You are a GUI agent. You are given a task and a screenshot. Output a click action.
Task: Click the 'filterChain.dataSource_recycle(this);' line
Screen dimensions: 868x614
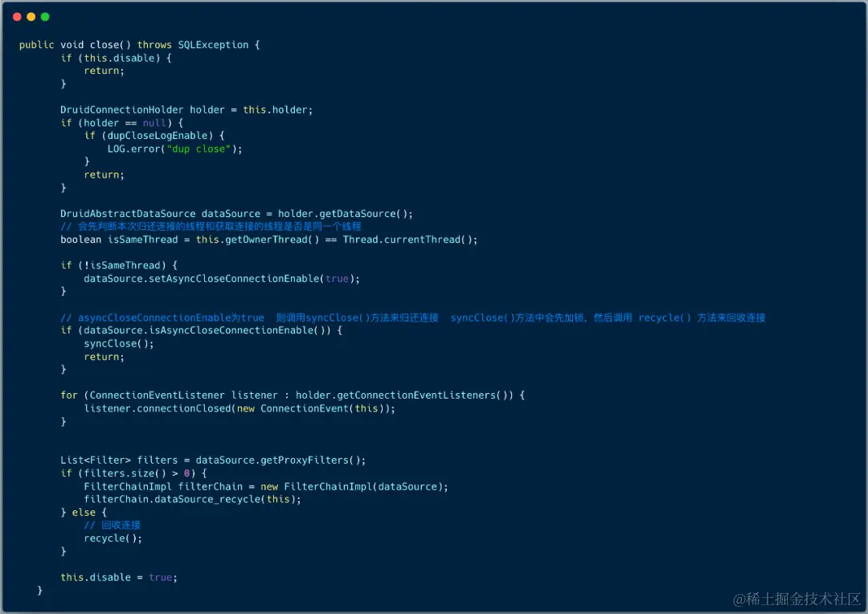coord(193,499)
